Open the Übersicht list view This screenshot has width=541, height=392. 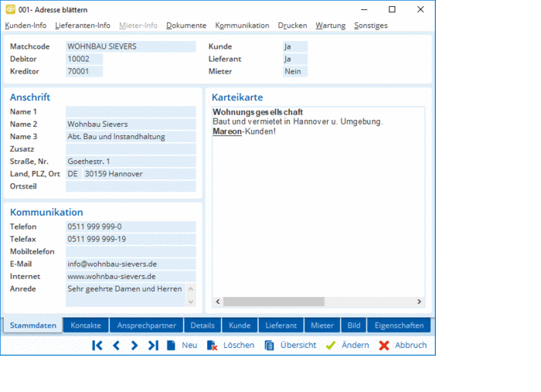click(x=290, y=346)
